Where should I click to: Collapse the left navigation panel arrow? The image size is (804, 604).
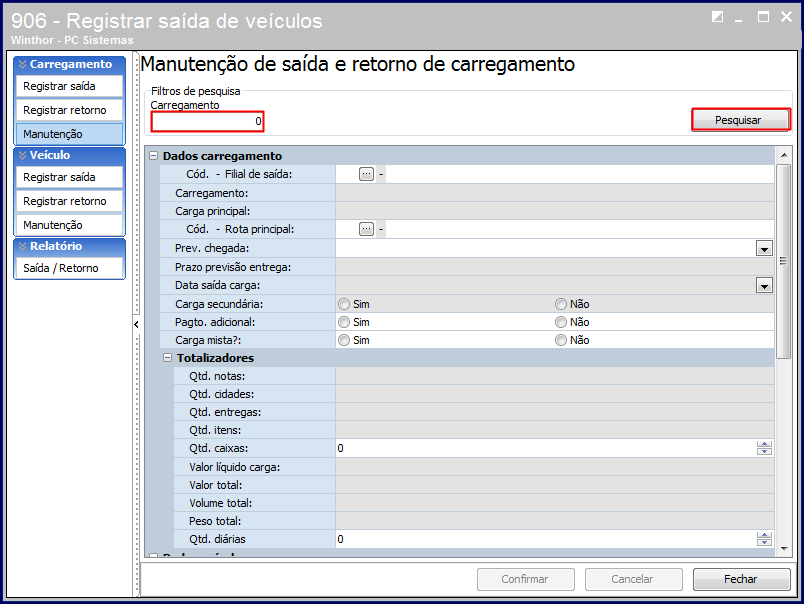pyautogui.click(x=136, y=324)
